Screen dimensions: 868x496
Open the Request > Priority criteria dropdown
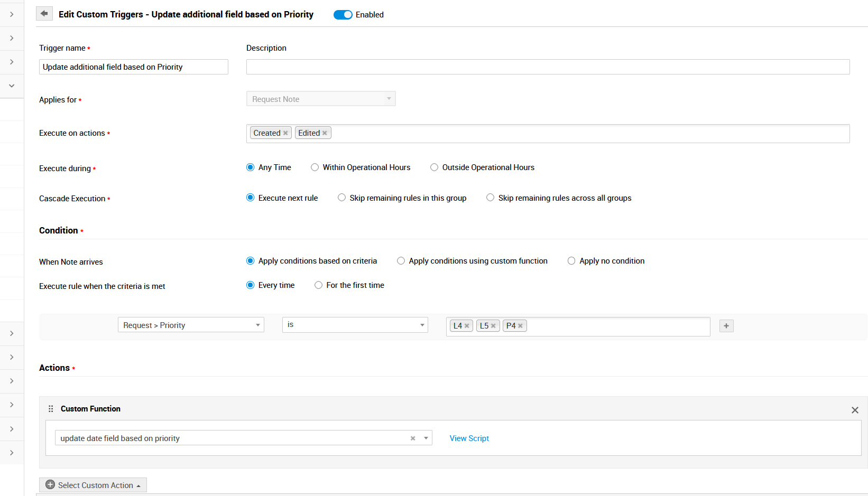click(191, 325)
